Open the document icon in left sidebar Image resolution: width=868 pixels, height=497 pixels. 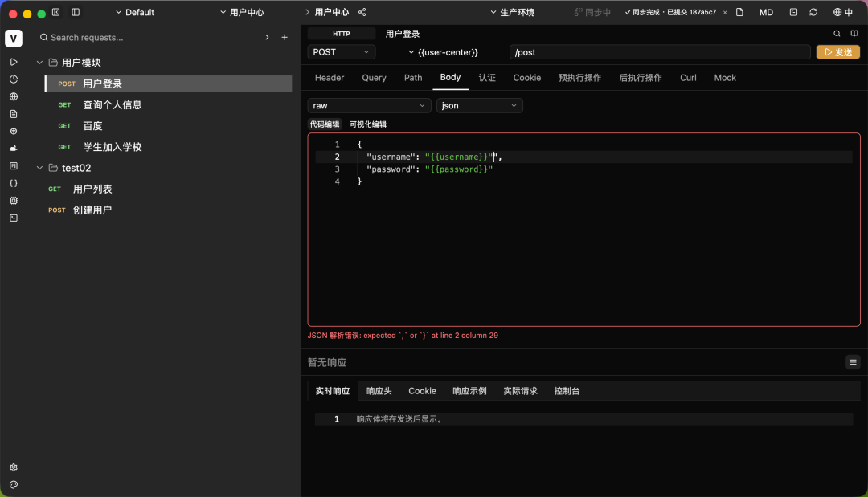[x=14, y=114]
